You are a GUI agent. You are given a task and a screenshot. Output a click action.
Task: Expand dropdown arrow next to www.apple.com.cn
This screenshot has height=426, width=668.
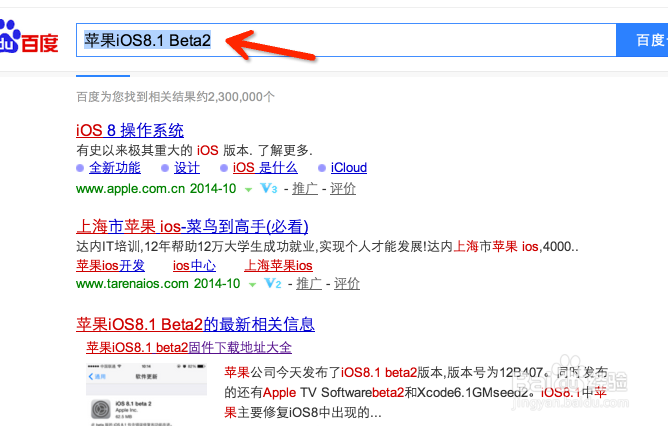point(248,190)
